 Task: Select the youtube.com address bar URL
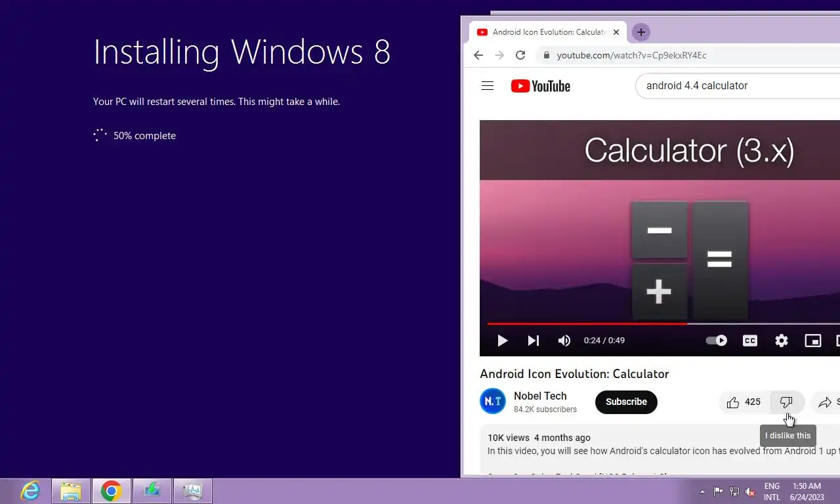tap(631, 55)
